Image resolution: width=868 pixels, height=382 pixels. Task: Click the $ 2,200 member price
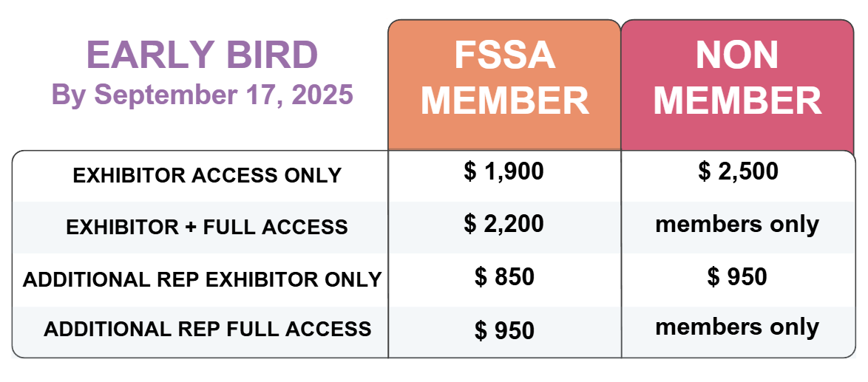click(504, 224)
